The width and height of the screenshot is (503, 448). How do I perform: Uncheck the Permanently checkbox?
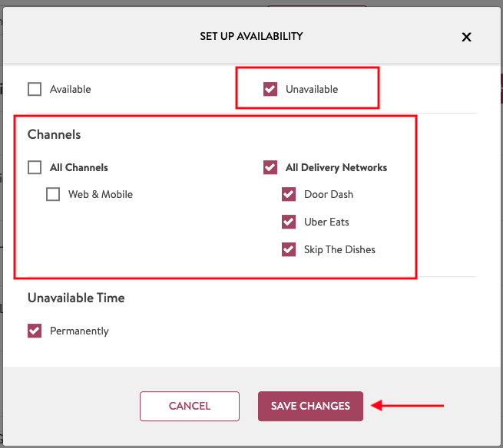35,331
